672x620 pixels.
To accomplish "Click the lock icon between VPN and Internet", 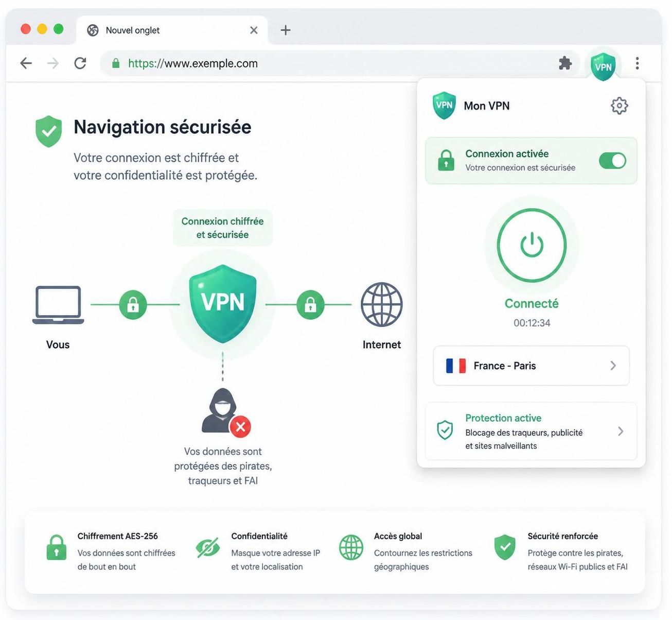I will coord(310,304).
